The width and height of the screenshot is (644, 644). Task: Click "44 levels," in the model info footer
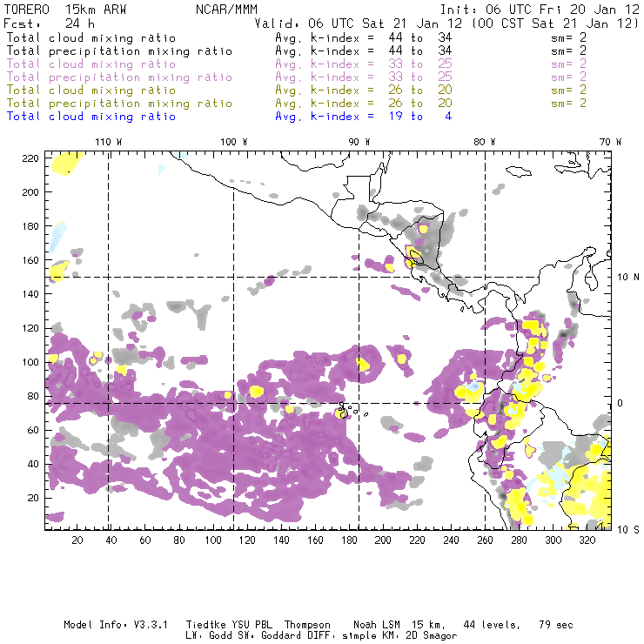point(492,625)
